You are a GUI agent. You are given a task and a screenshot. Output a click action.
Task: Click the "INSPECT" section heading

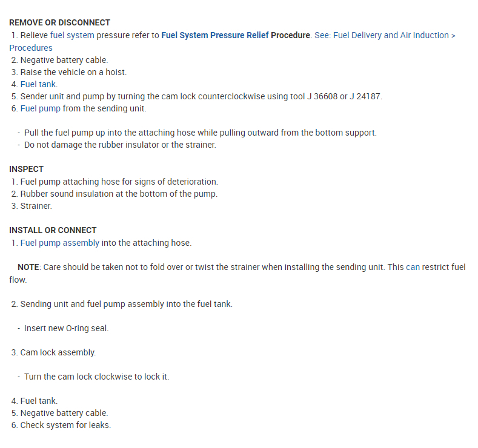[26, 169]
